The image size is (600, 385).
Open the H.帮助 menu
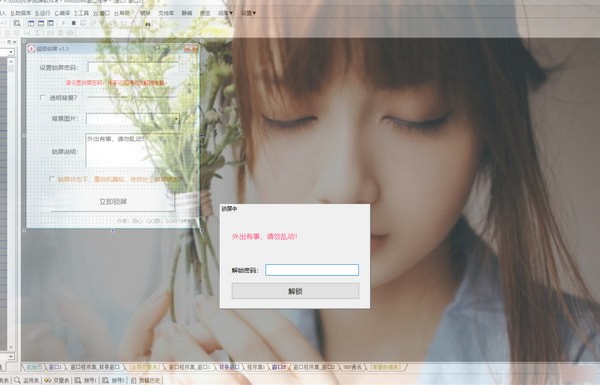[x=122, y=13]
